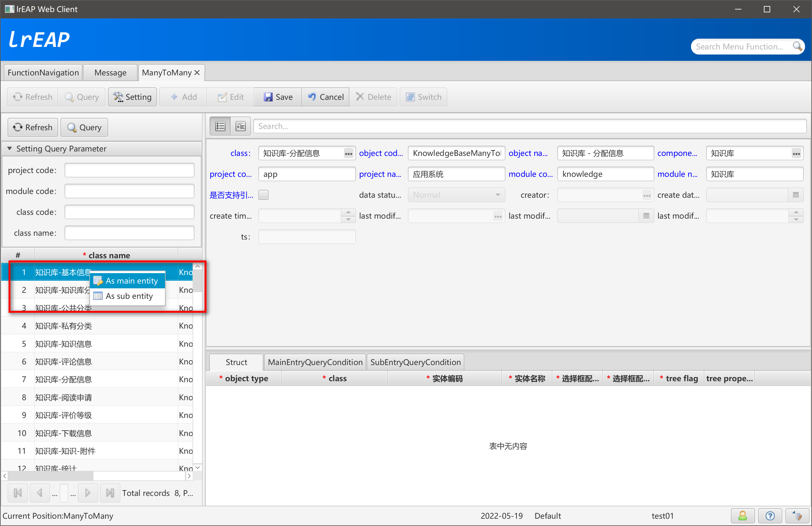
Task: Cancel the current edit
Action: [326, 97]
